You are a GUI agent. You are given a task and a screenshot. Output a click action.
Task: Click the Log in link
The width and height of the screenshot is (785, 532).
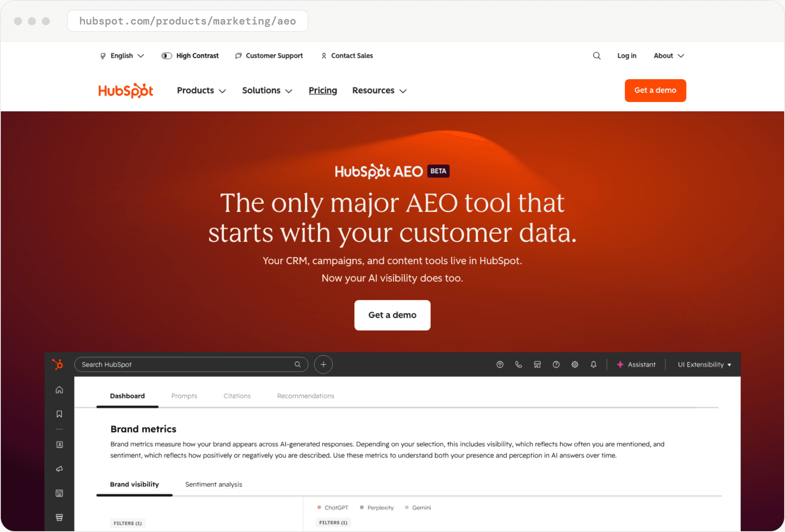point(627,56)
